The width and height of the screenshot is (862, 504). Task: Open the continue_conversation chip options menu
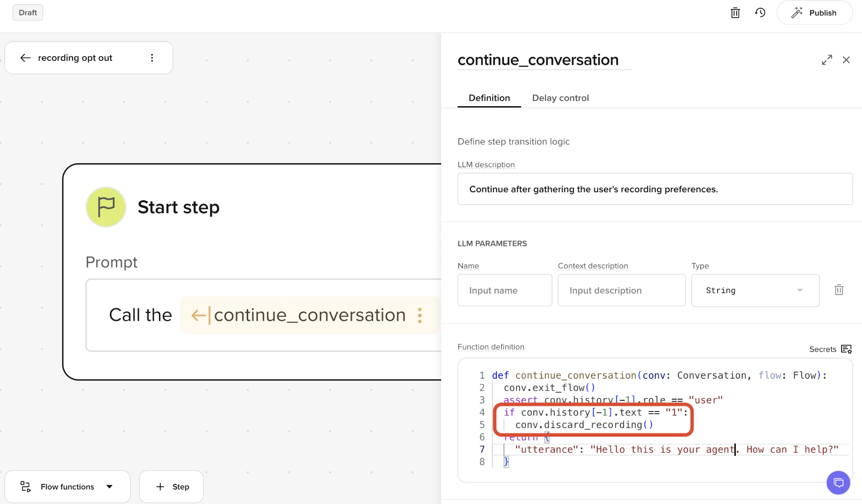click(x=420, y=316)
